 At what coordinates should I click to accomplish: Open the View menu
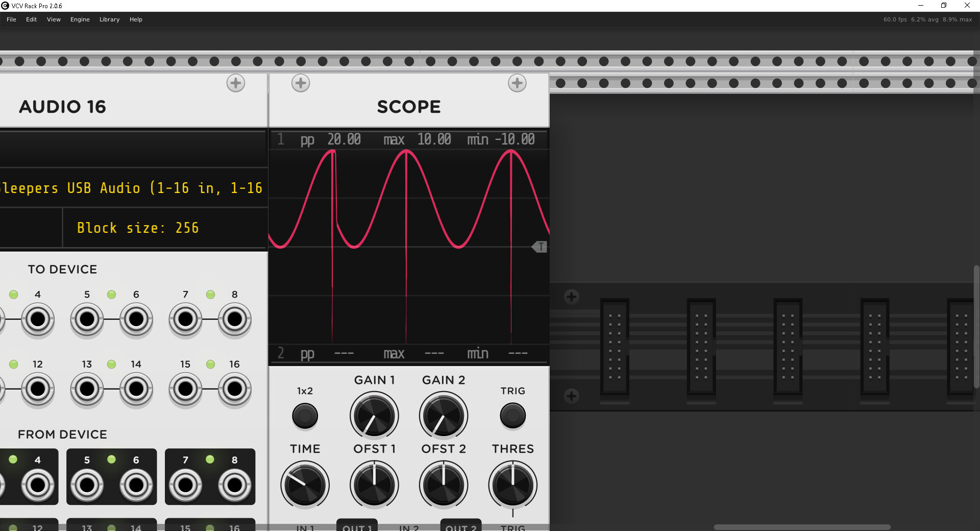coord(54,19)
